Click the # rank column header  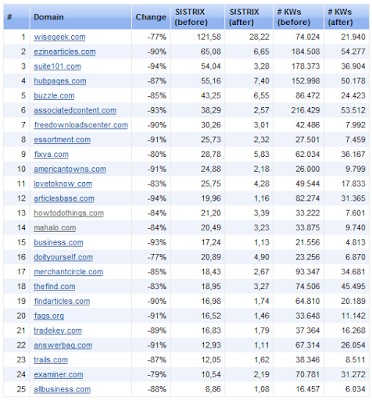click(16, 17)
